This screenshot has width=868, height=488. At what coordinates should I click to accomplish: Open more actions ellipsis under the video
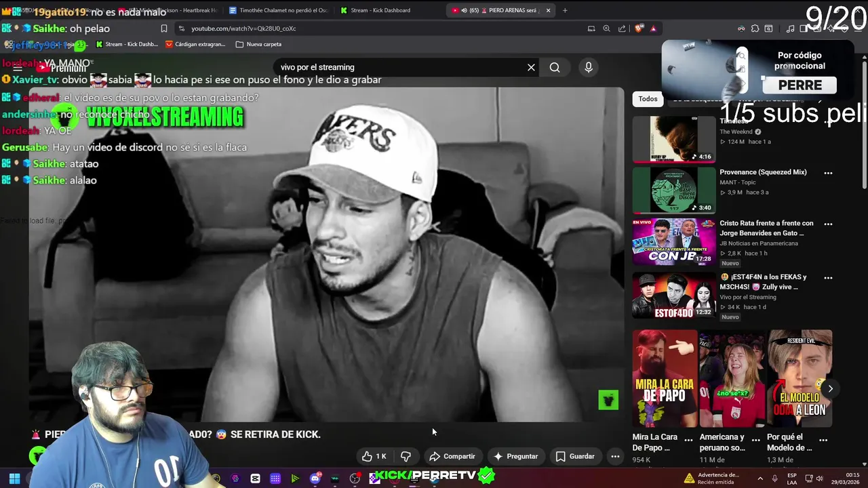pyautogui.click(x=615, y=456)
